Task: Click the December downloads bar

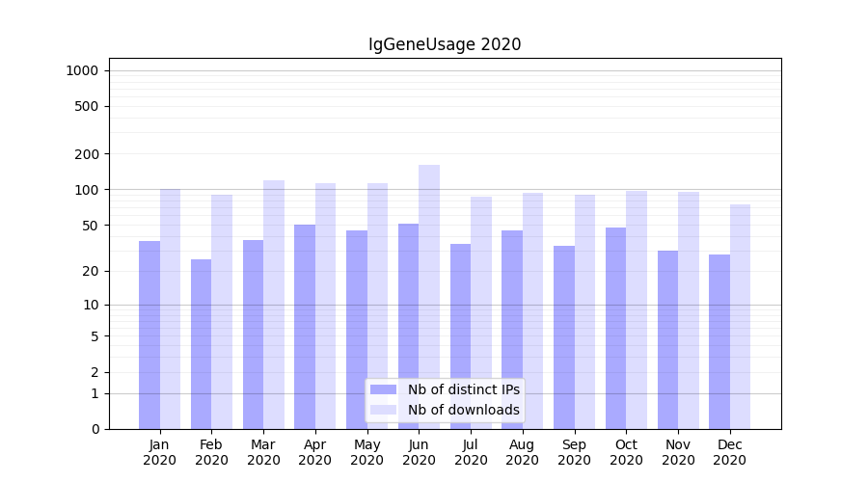Action: (740, 316)
